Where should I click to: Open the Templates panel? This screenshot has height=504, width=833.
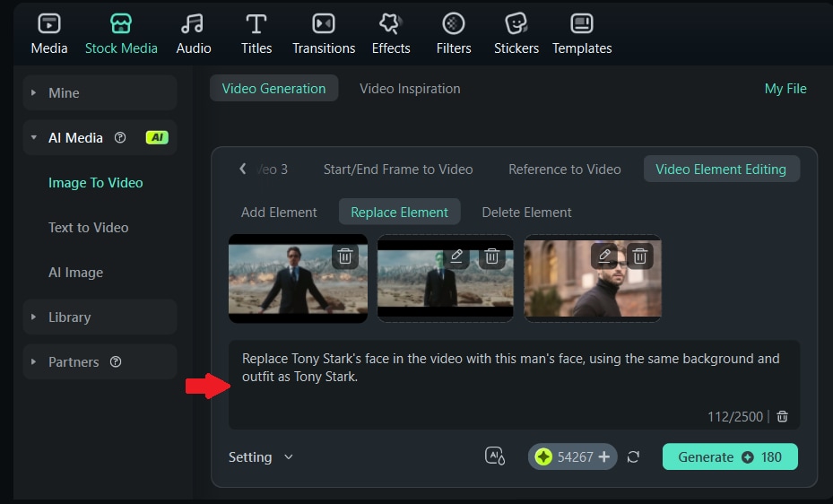582,34
